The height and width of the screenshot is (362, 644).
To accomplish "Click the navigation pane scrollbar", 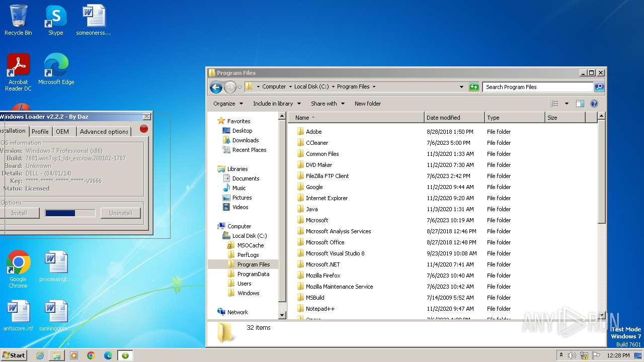I will tap(282, 215).
